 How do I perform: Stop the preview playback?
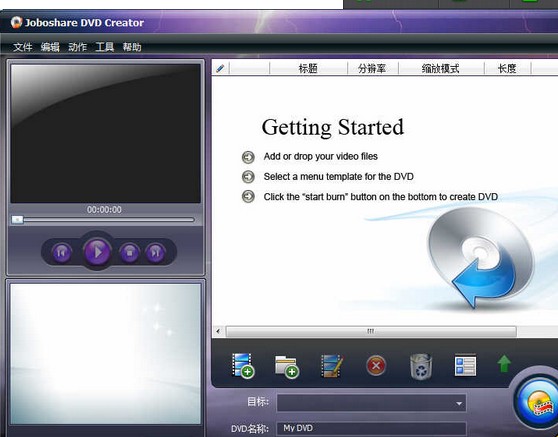pos(130,253)
